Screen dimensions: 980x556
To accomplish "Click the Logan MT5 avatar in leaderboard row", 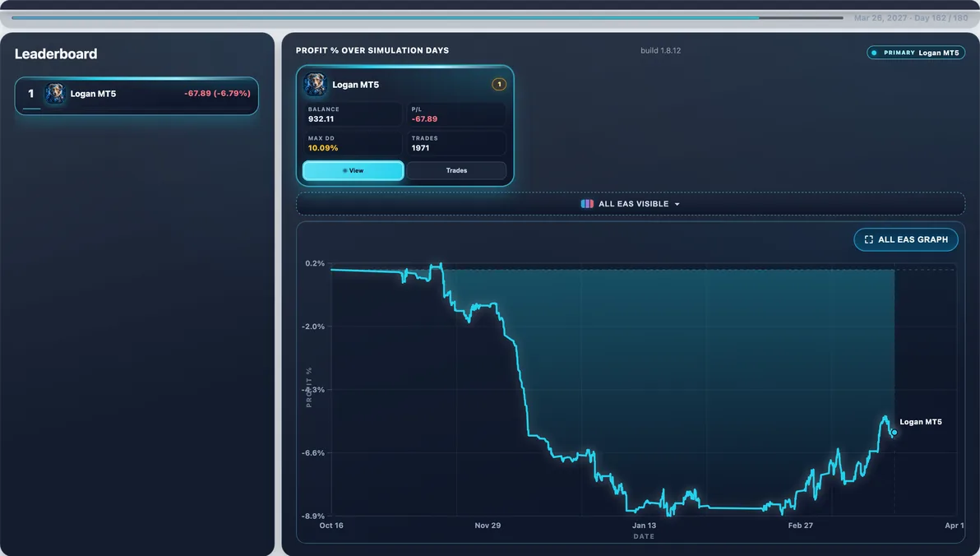I will (55, 94).
